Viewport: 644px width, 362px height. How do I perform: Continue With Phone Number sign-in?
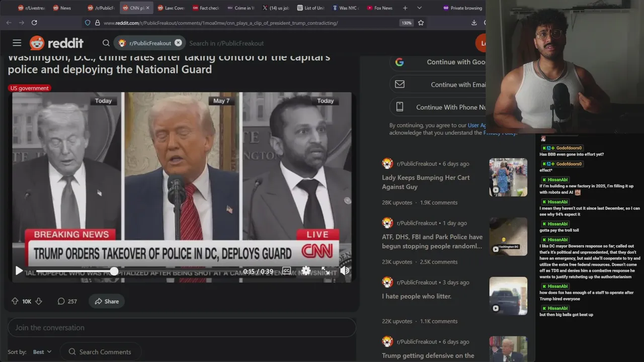pos(438,107)
